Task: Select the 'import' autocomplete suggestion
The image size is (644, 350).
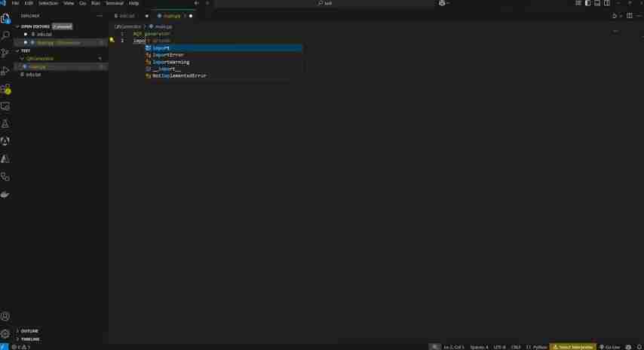Action: [x=224, y=48]
